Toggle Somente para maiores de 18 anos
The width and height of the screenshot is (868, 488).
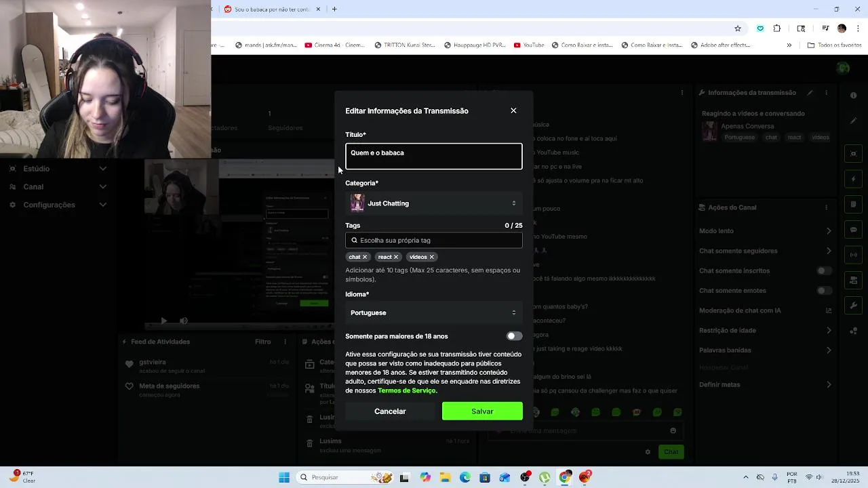click(515, 336)
